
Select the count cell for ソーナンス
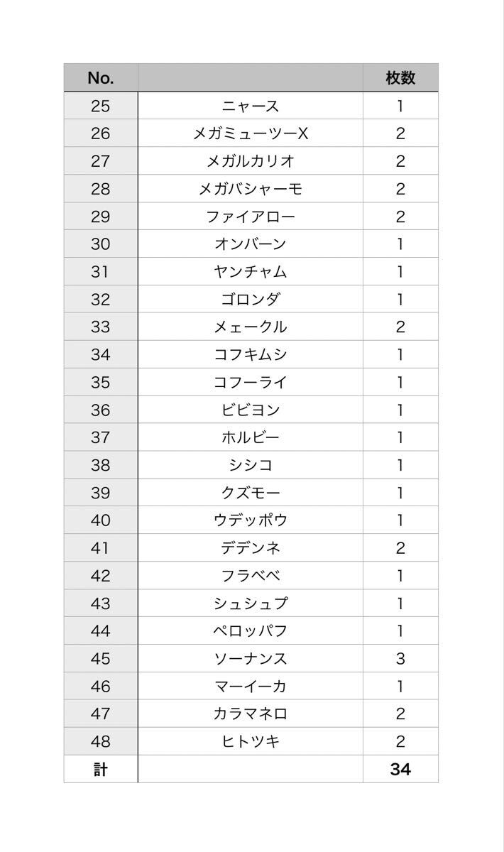point(400,659)
